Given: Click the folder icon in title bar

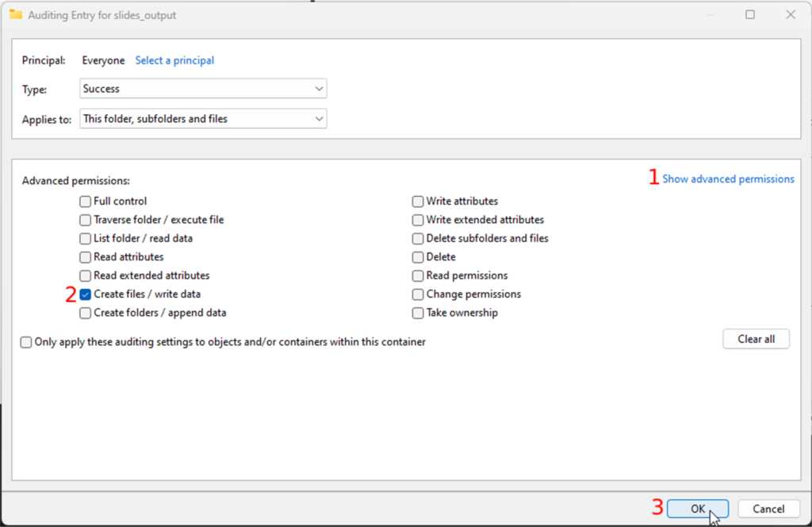Looking at the screenshot, I should [16, 14].
